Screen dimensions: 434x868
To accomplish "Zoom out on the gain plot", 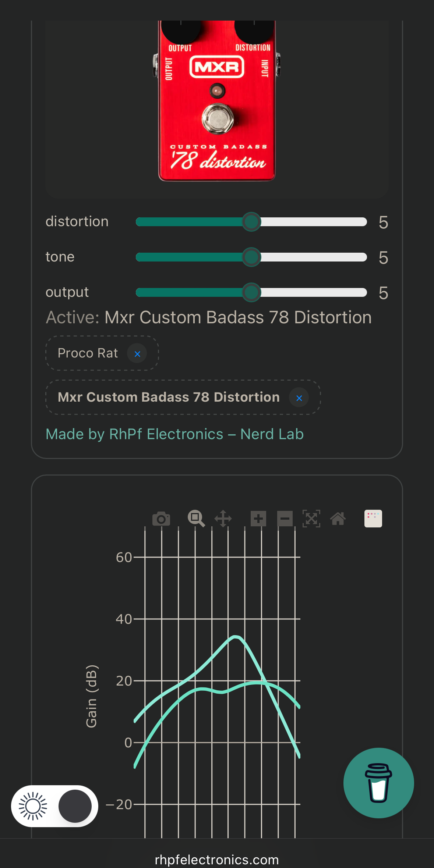I will point(285,519).
